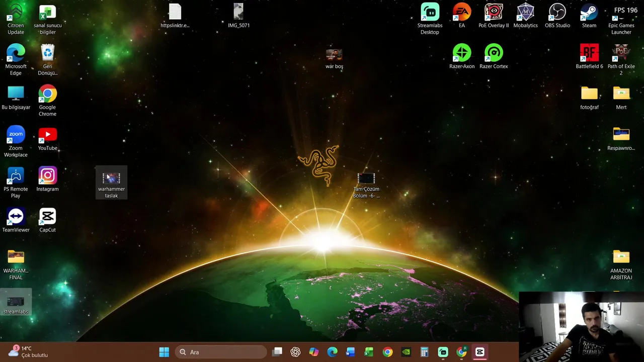Screen dimensions: 644x362
Task: Select the PS Remote Play icon
Action: (16, 183)
